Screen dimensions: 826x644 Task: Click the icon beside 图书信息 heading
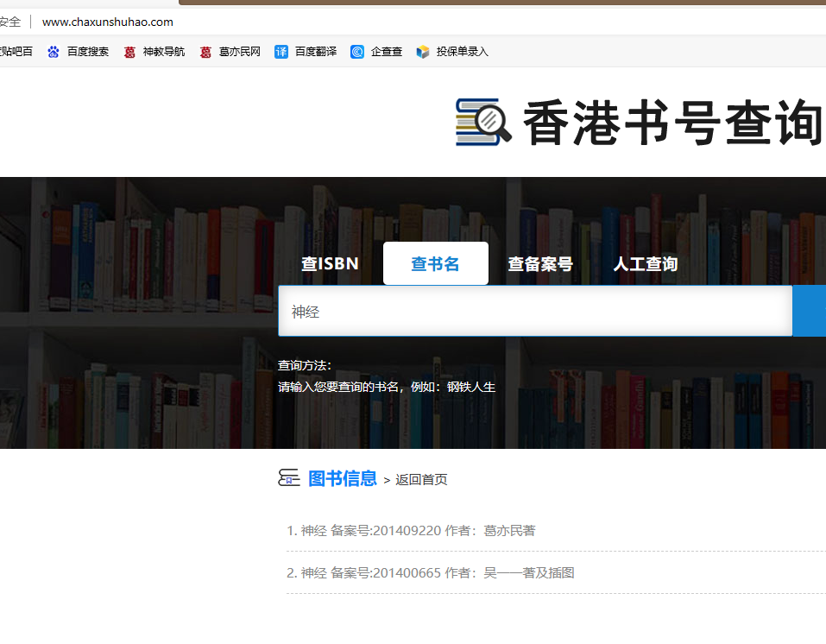289,478
